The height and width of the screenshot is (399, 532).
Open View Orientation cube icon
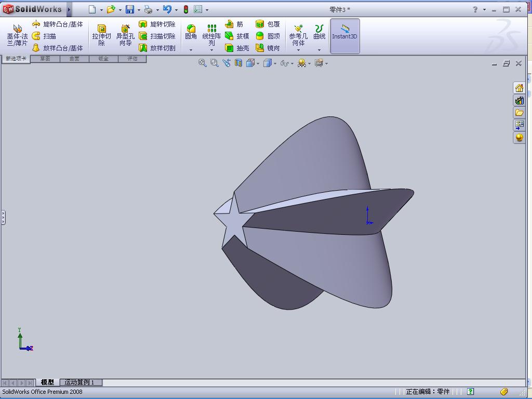pos(250,63)
